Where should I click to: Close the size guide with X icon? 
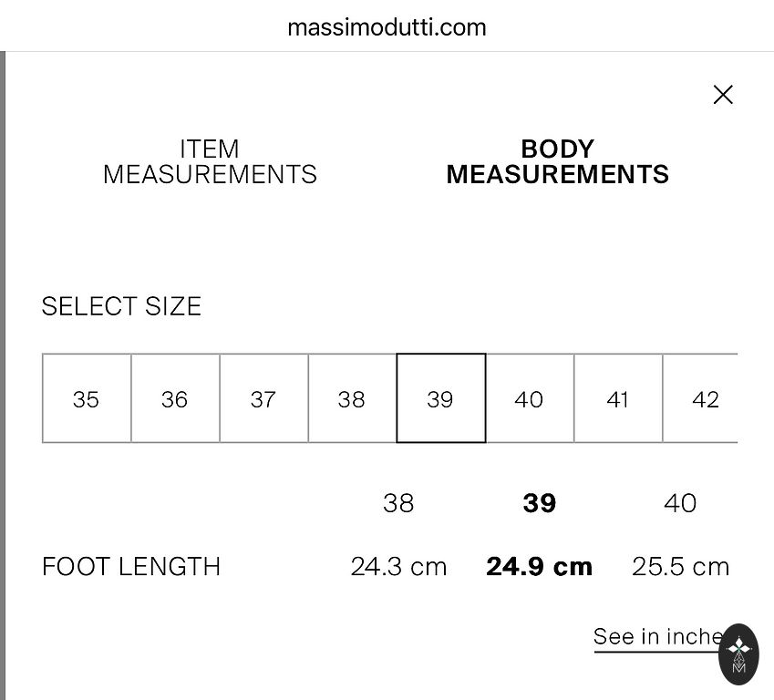click(x=723, y=95)
